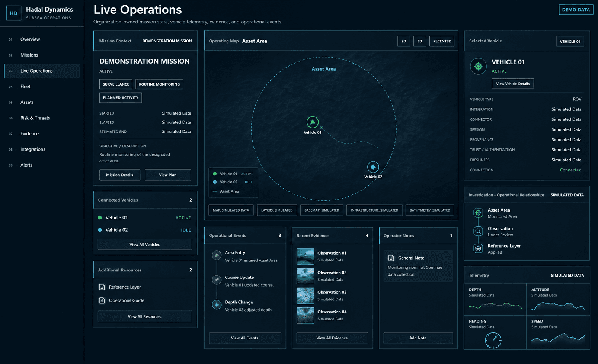Image resolution: width=598 pixels, height=364 pixels.
Task: Click the Area Entry event icon
Action: 217,255
